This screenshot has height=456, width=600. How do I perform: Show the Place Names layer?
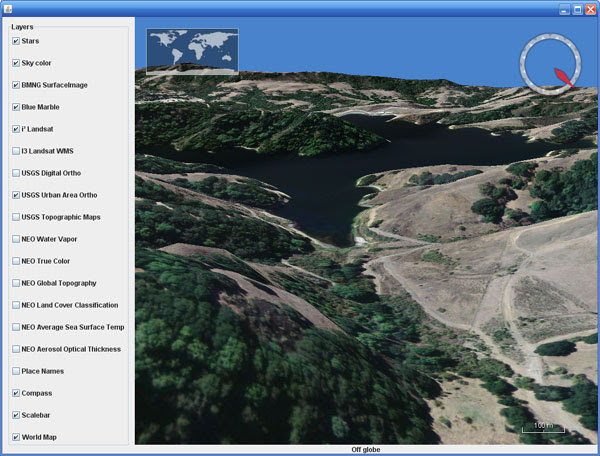pos(16,371)
